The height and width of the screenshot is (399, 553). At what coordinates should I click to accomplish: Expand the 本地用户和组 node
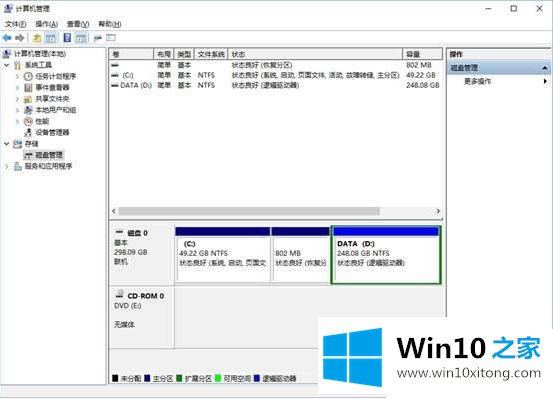(x=17, y=110)
